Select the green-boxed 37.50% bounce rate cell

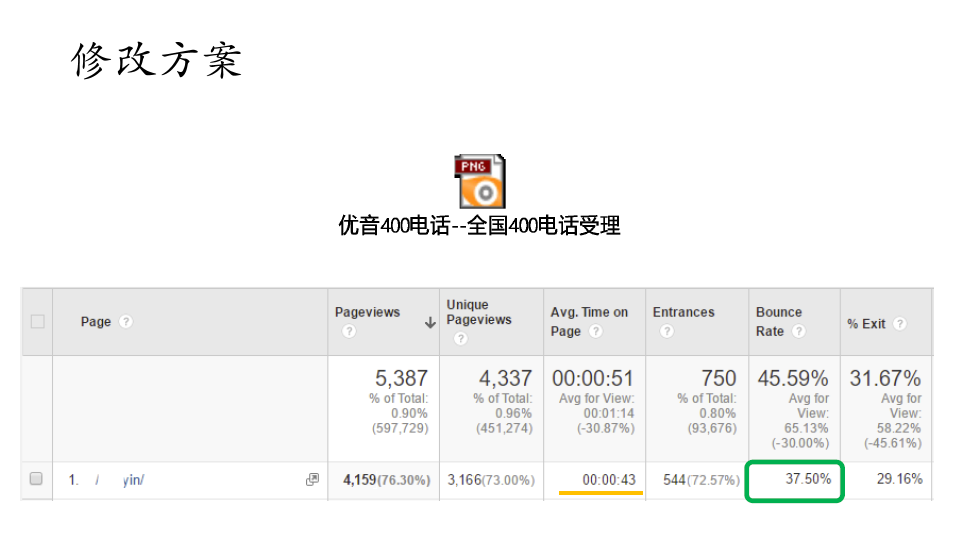pos(807,480)
